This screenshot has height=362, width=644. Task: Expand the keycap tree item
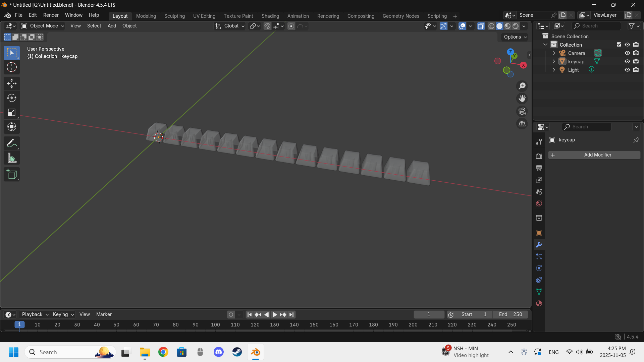554,61
